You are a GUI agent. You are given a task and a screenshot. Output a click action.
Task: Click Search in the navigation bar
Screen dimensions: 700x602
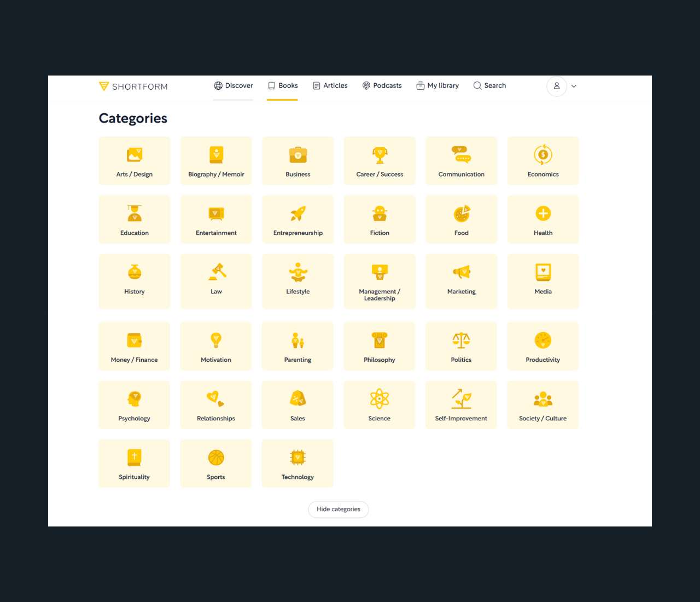pyautogui.click(x=489, y=86)
